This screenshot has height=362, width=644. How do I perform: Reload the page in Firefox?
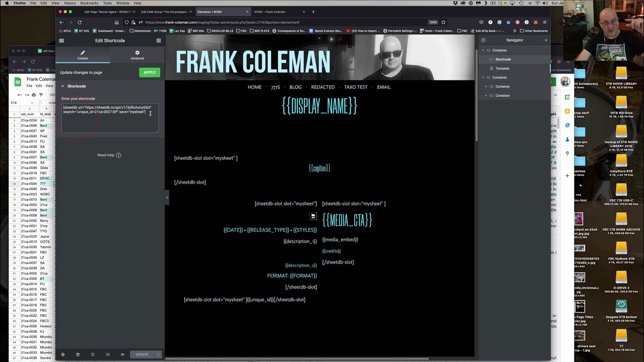79,22
